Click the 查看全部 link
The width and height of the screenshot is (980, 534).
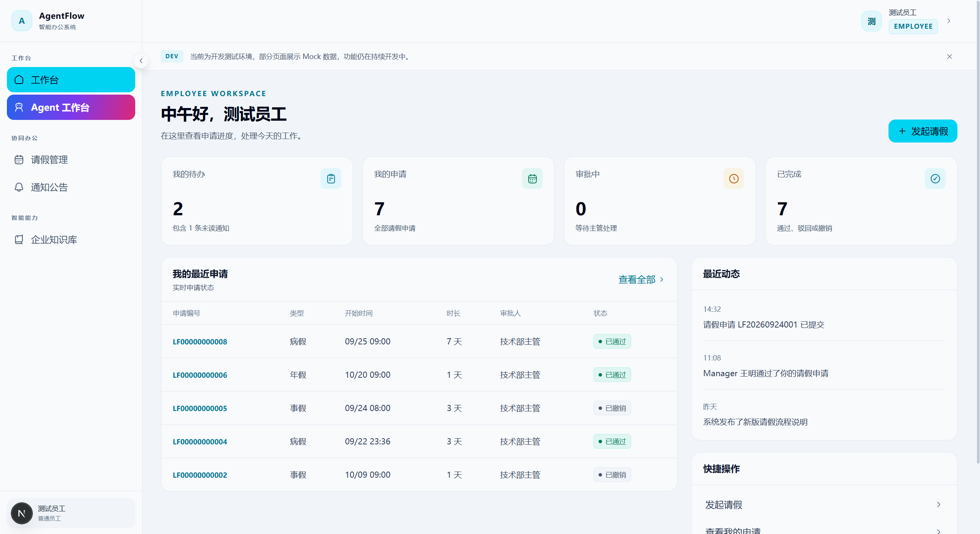[x=641, y=279]
